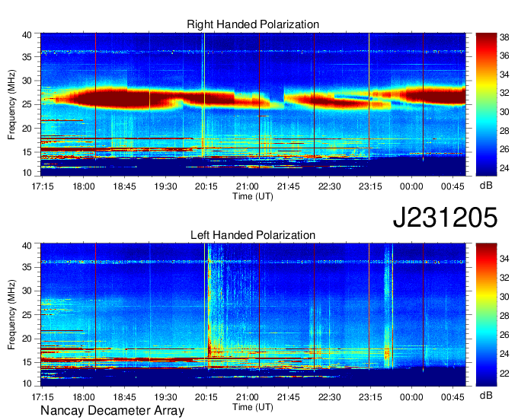Click the Left Handed plot color scale bar
Viewport: 518px width, 420px height.
click(486, 315)
